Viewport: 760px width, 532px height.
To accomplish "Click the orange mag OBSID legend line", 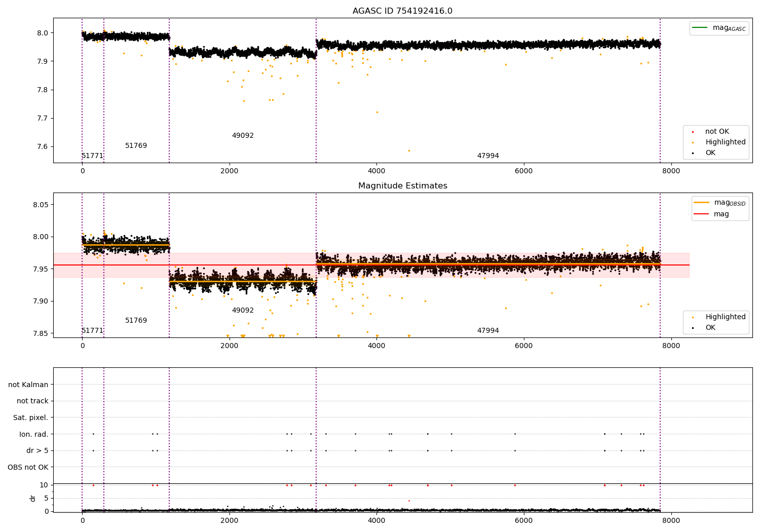I will 702,203.
